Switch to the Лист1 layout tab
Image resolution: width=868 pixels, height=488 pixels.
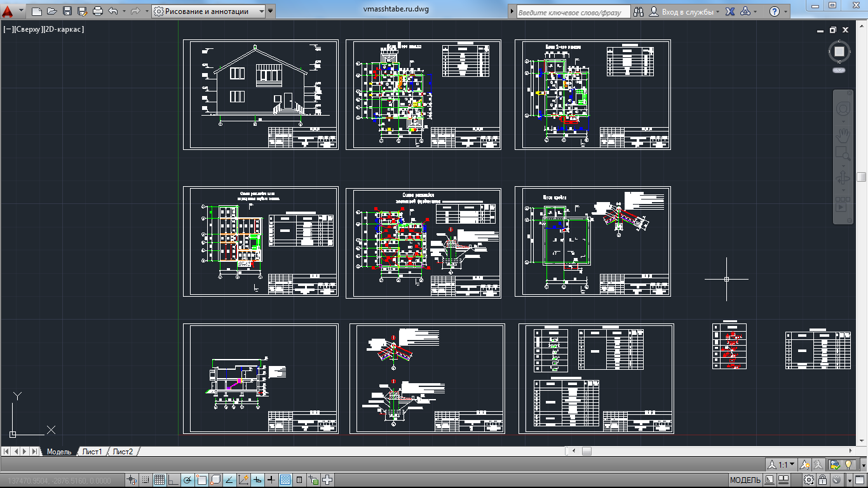coord(92,452)
